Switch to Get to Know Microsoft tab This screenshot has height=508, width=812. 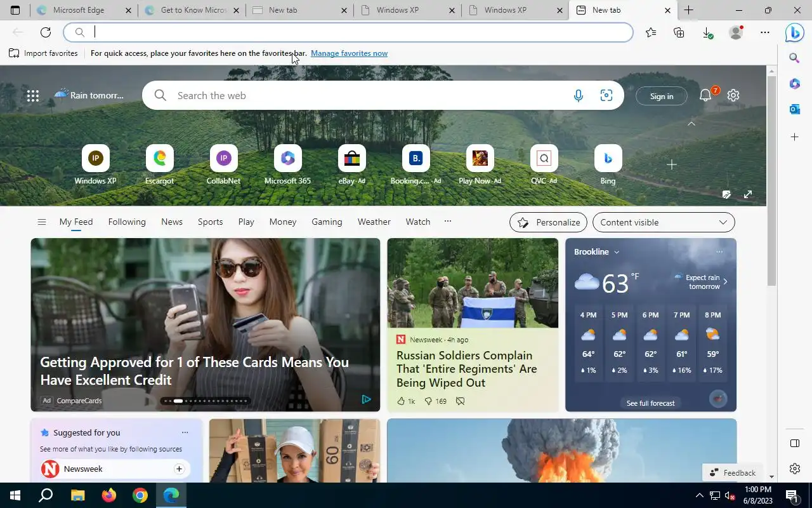(193, 10)
